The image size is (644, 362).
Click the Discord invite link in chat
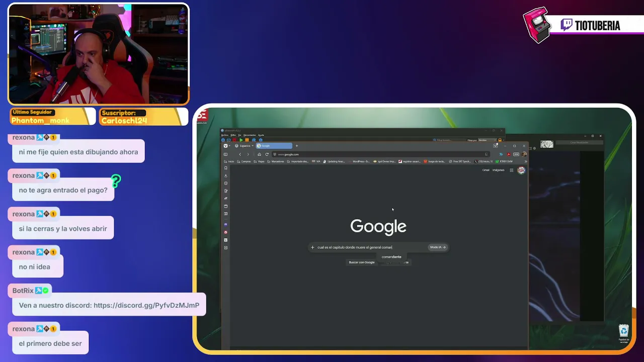[x=146, y=305]
